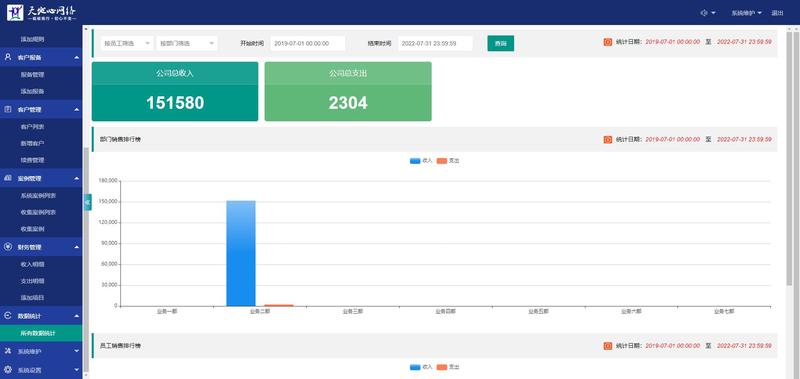Click the 系统设置 gear icon in sidebar
Image resolution: width=800 pixels, height=379 pixels.
[x=8, y=369]
